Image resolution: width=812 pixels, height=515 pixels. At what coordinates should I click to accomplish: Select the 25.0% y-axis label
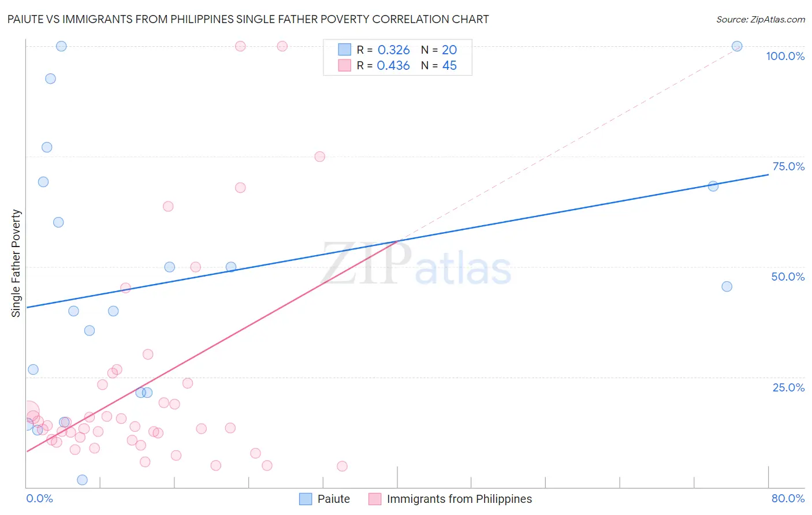point(789,387)
